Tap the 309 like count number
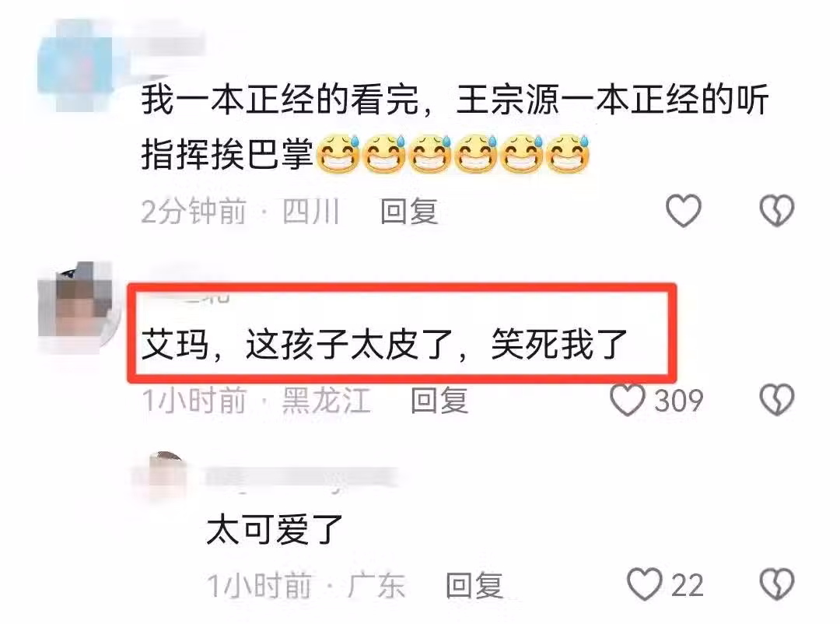 (679, 401)
